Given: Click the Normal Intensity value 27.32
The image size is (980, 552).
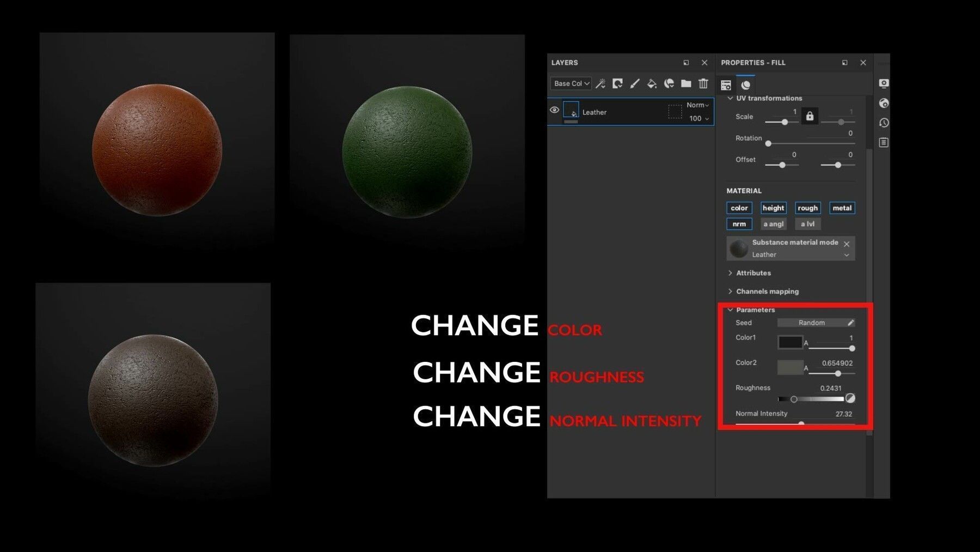Looking at the screenshot, I should click(844, 414).
